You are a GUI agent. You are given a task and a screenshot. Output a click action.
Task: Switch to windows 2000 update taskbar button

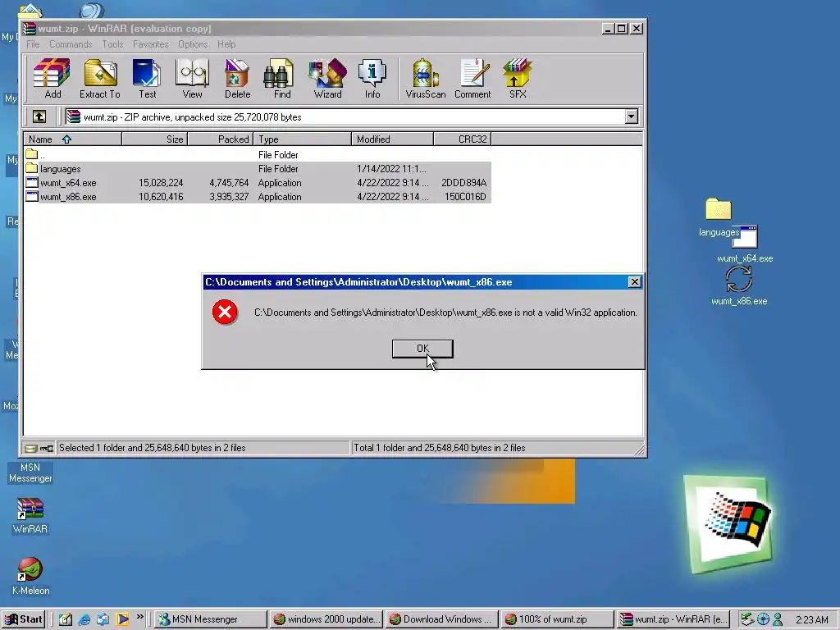[x=326, y=619]
